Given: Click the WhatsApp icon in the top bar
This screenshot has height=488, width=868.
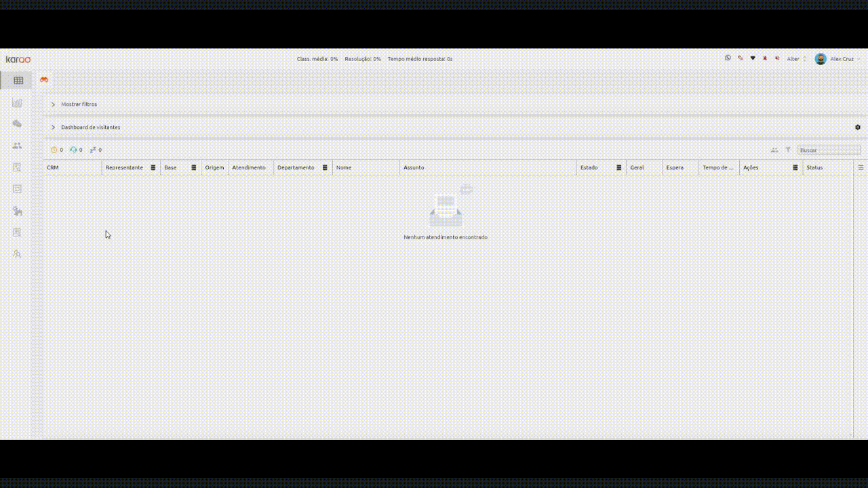Looking at the screenshot, I should click(728, 58).
